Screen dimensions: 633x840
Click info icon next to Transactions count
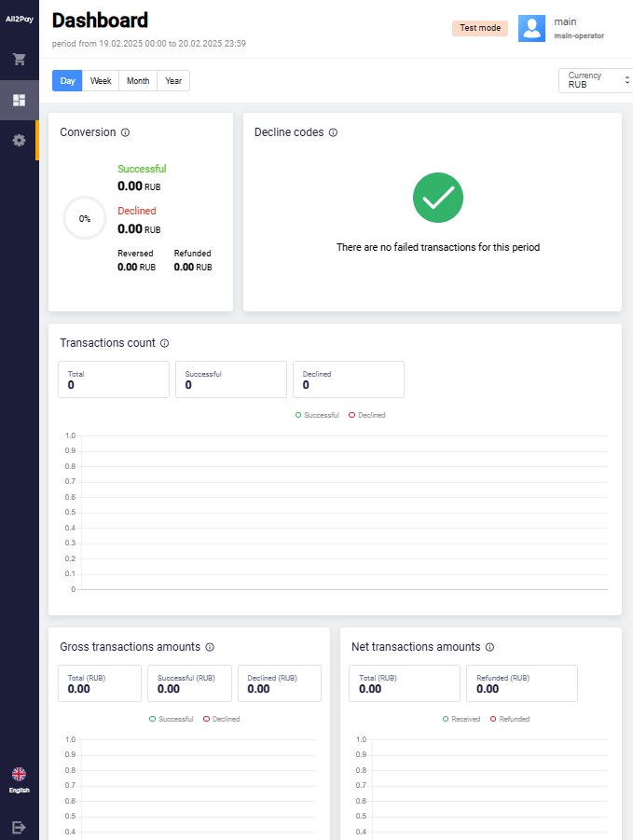164,343
